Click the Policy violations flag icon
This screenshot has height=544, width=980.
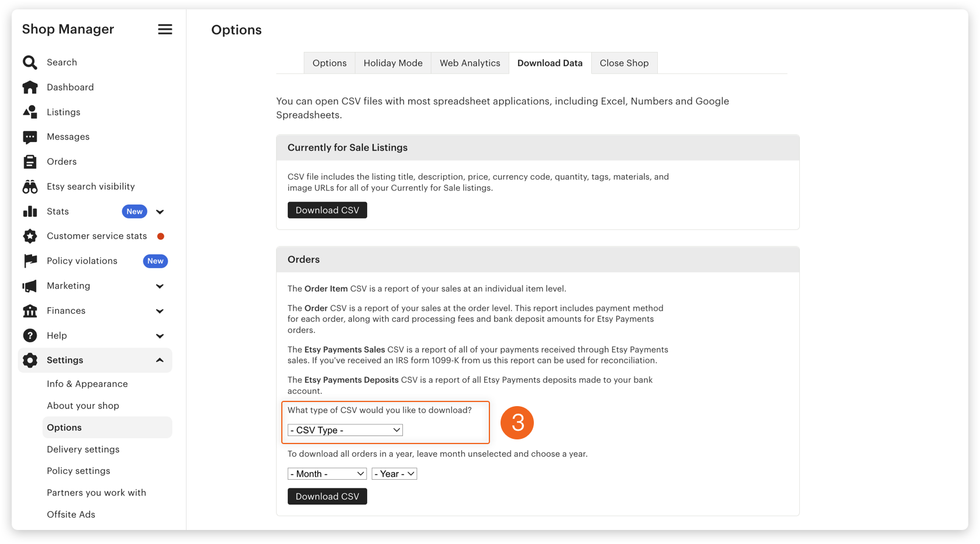[30, 261]
